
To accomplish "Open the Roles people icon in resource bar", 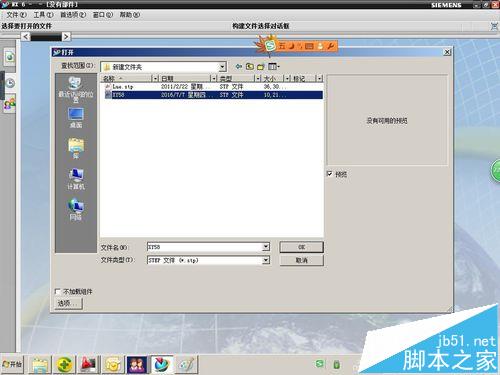I will coord(10,104).
